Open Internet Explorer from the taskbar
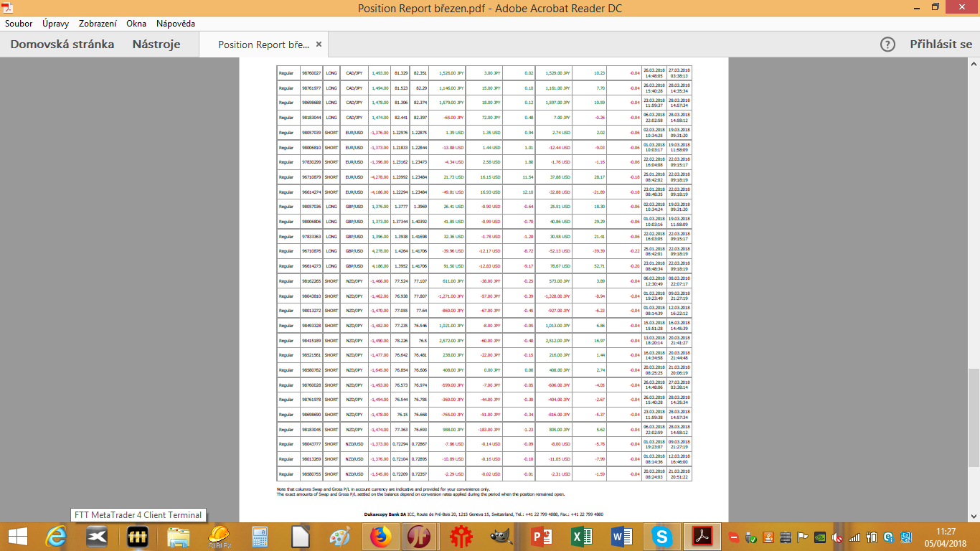The width and height of the screenshot is (980, 551). click(57, 537)
